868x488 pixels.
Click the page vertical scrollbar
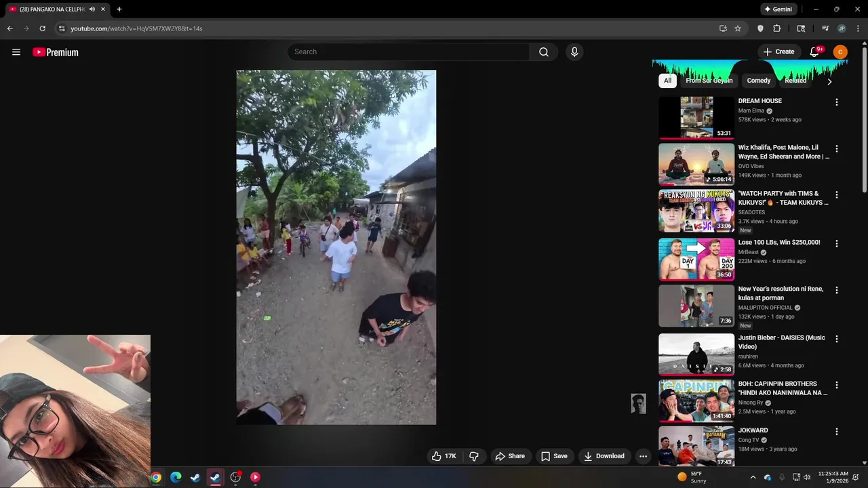click(x=864, y=120)
